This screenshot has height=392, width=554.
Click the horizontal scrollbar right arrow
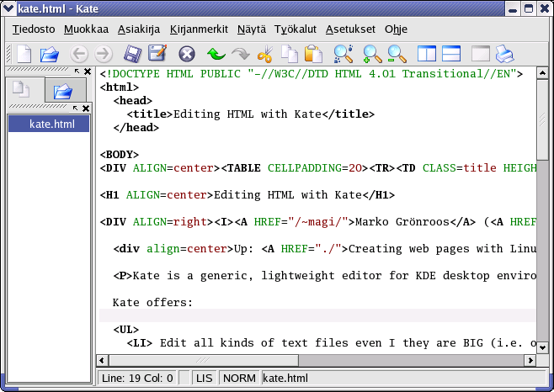click(529, 362)
